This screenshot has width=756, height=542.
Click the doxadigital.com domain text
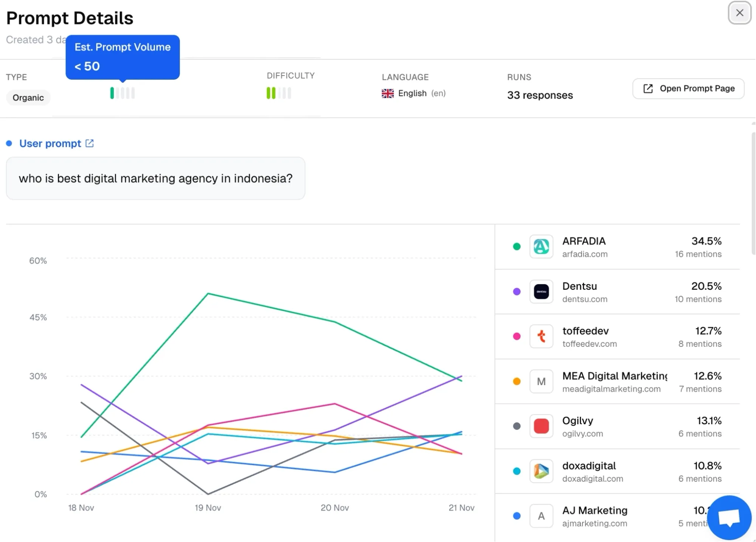coord(592,479)
